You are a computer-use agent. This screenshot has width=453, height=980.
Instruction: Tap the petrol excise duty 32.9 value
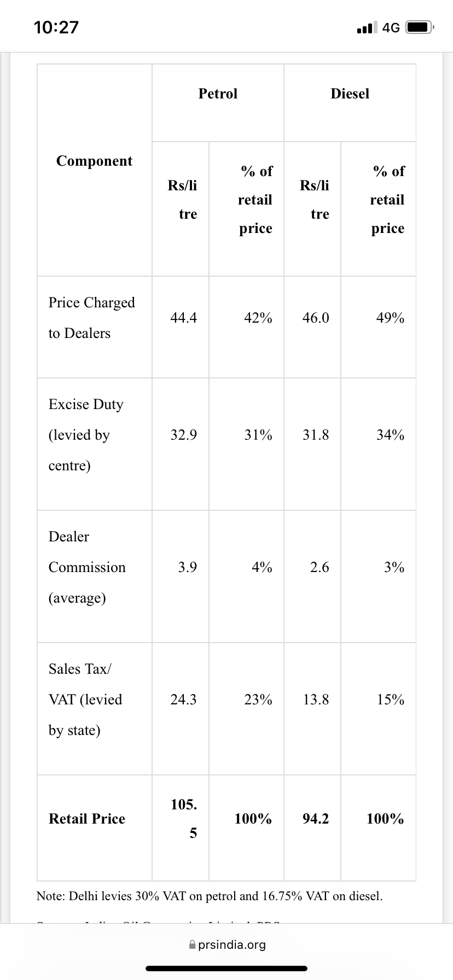tap(183, 435)
